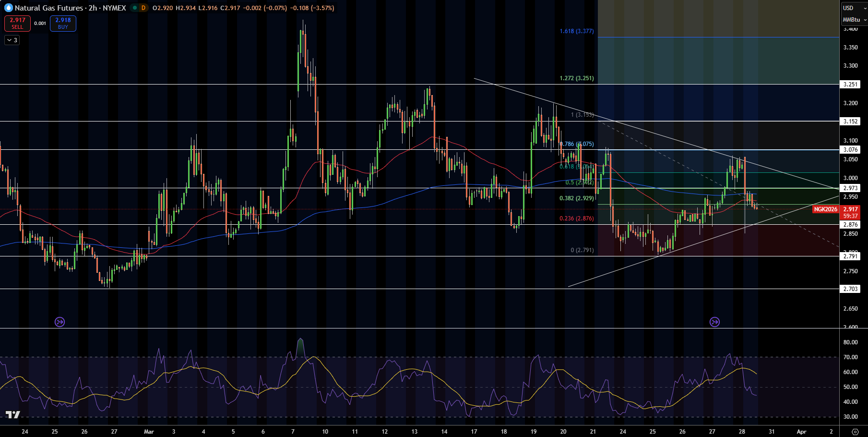Click the green market status dot
Image resolution: width=868 pixels, height=437 pixels.
(x=135, y=8)
